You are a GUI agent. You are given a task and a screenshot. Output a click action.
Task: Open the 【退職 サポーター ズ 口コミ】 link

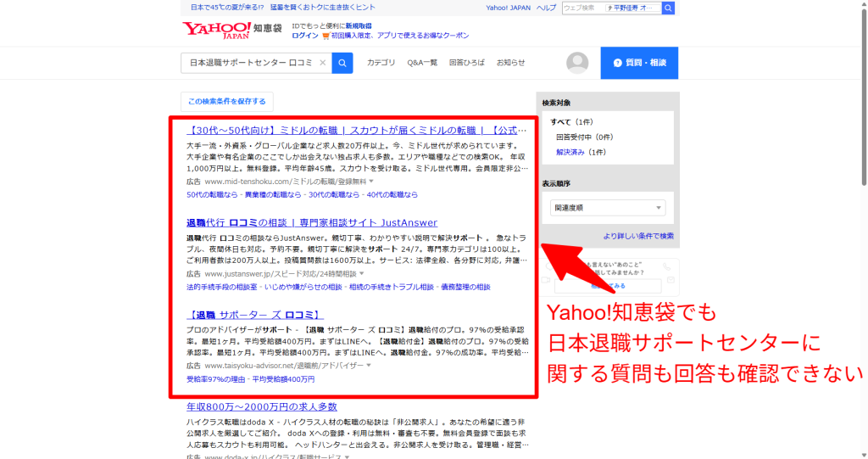(255, 315)
